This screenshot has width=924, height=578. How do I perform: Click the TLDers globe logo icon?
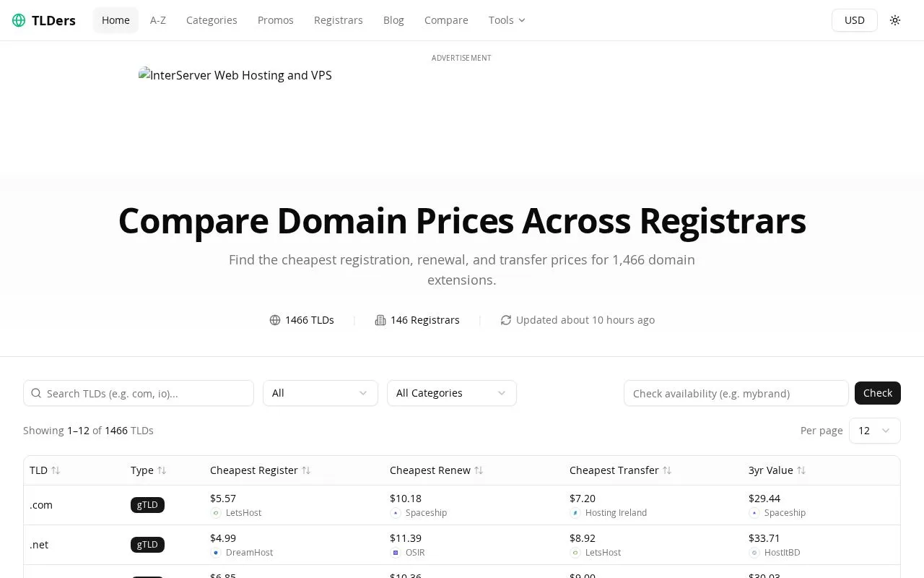tap(19, 20)
